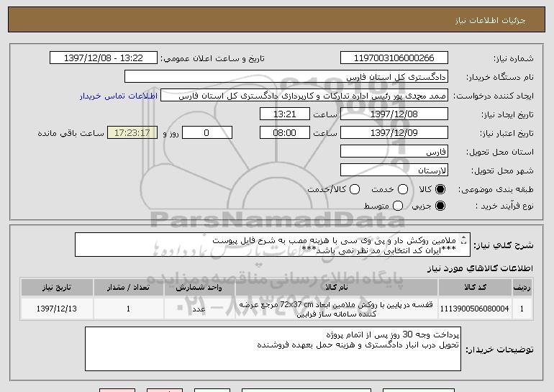Select the row number cell 1

coord(522,309)
